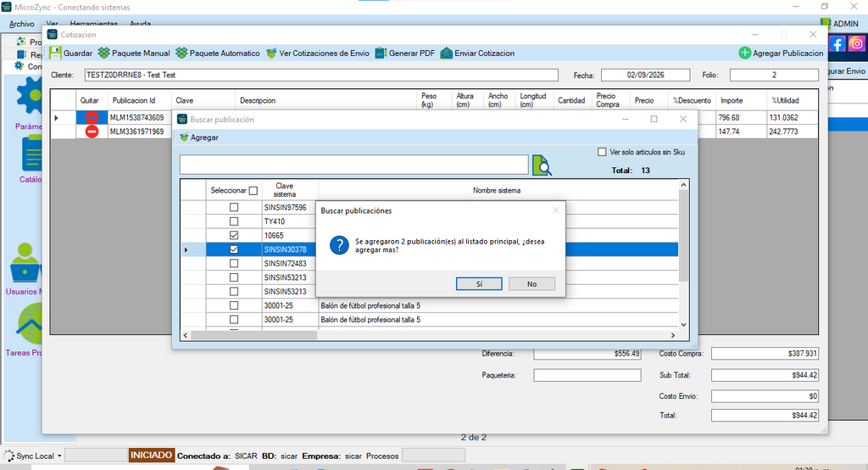This screenshot has width=868, height=470.
Task: Click Importe cell 147.74
Action: click(741, 131)
